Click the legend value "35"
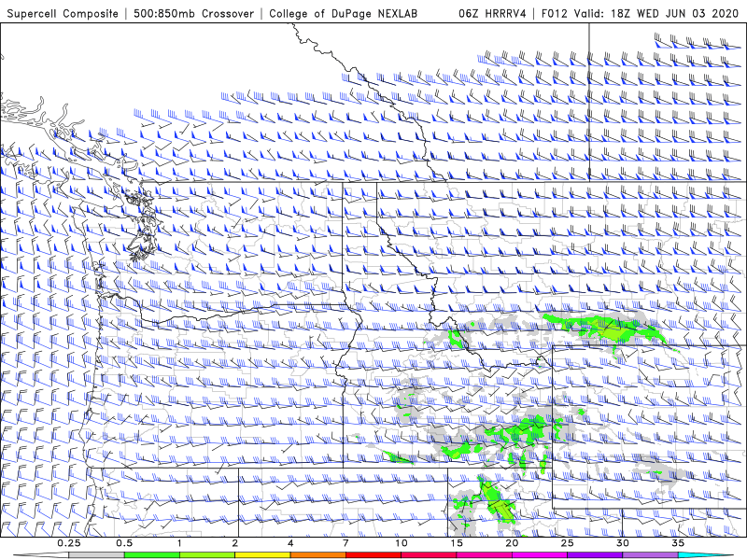Screen dimensions: 747x560 (678, 543)
